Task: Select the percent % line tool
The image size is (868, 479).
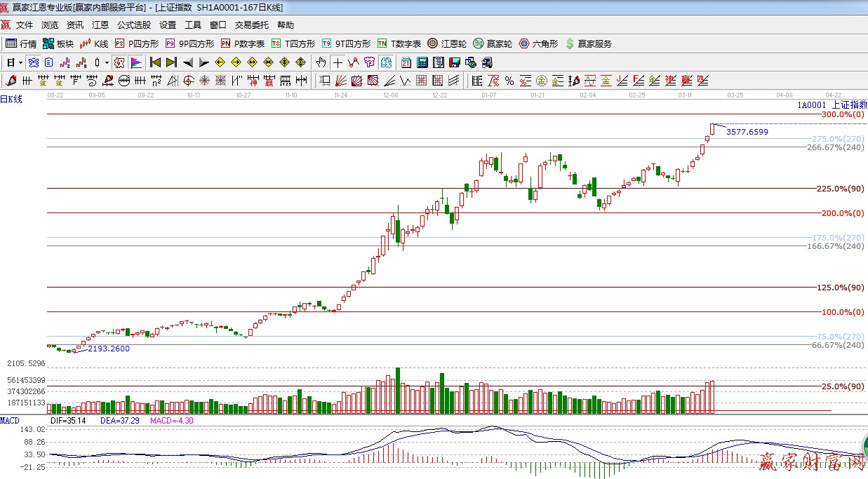Action: point(509,80)
